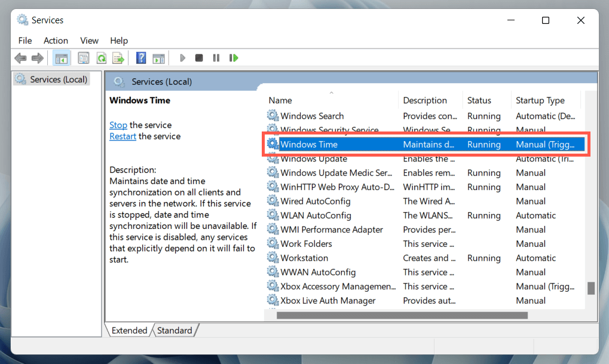Click the Services app icon in title bar

(x=23, y=20)
